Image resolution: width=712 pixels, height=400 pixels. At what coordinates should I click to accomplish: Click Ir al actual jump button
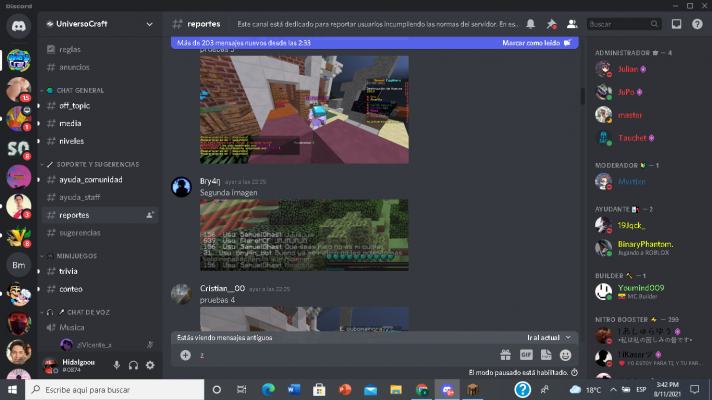pyautogui.click(x=549, y=338)
